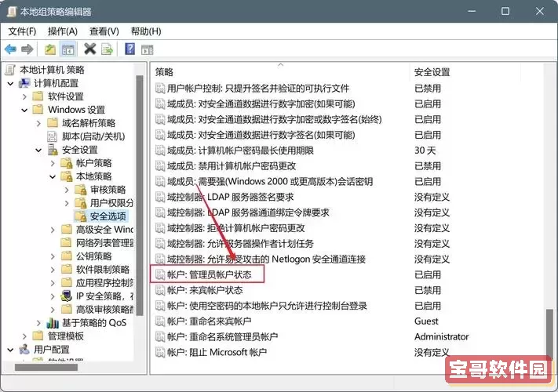Select policy 域成员: 需要强(Windows 2000)会话密钥
Viewport: 558px width, 392px height.
270,182
